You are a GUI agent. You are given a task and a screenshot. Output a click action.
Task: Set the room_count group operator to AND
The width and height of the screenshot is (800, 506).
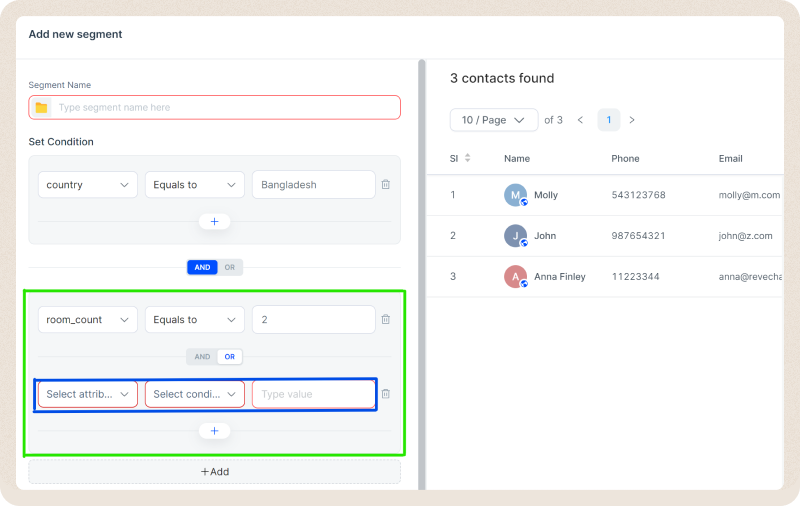click(x=202, y=357)
